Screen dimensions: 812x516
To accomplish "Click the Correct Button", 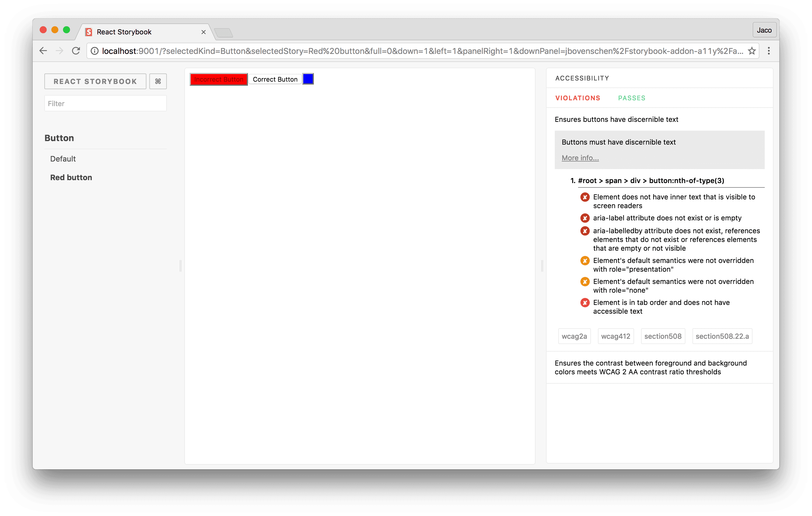I will 275,80.
